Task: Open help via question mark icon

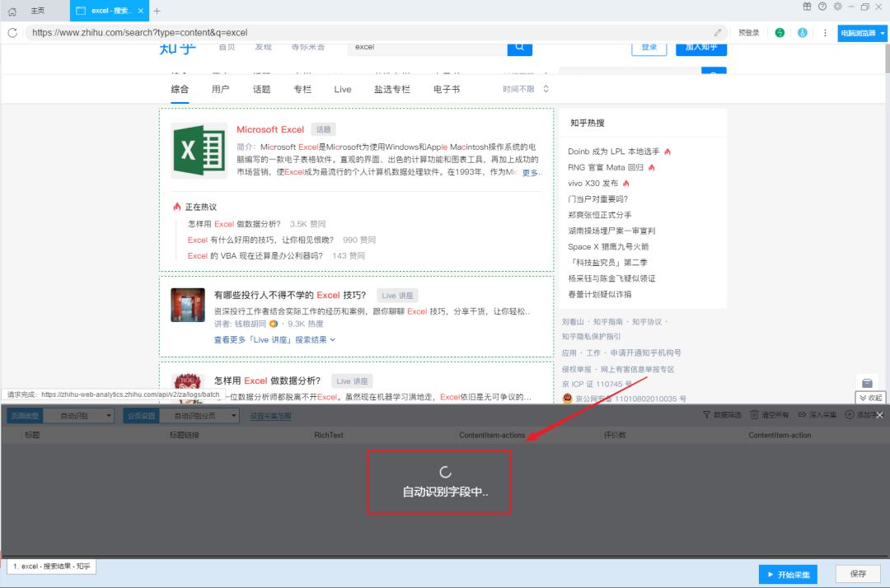Action: (822, 7)
